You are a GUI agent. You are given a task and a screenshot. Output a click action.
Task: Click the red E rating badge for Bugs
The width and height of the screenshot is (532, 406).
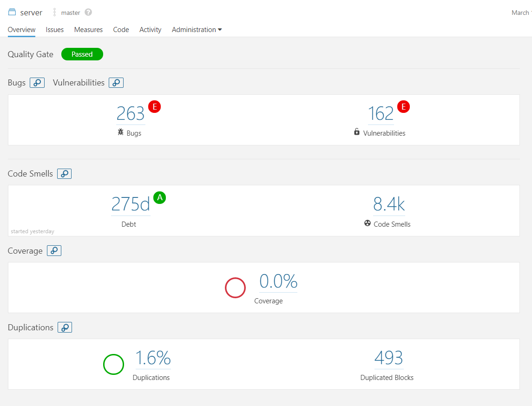click(x=154, y=107)
